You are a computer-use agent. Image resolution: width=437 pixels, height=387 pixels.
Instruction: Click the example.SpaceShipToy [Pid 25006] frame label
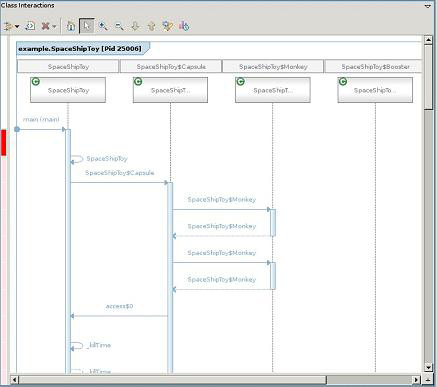tap(80, 49)
